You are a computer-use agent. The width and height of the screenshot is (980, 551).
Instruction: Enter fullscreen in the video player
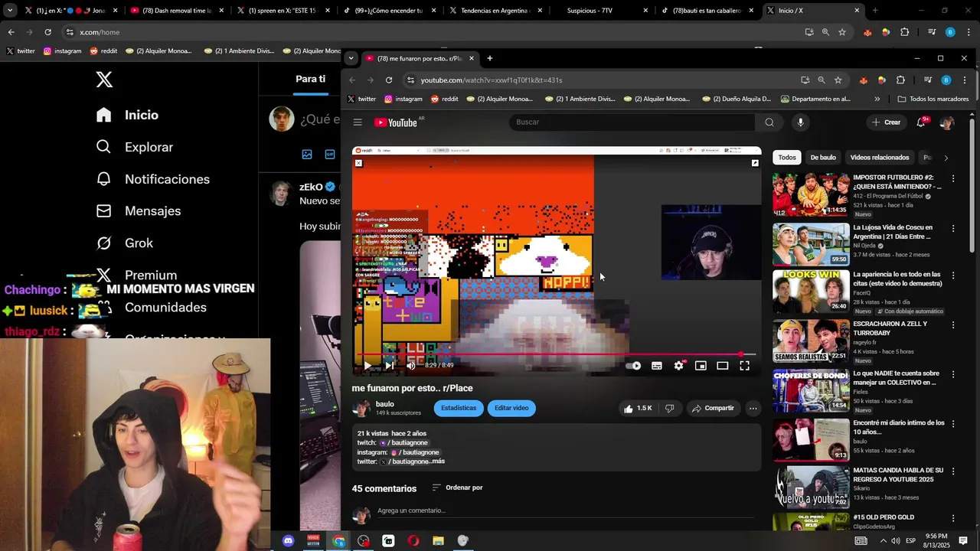coord(744,366)
